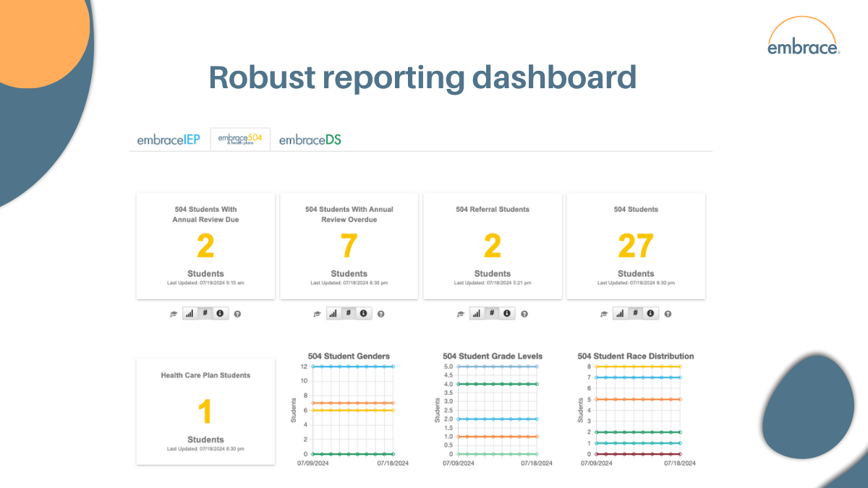This screenshot has width=868, height=488.
Task: Click the embrace logo in the corner
Action: 804,36
